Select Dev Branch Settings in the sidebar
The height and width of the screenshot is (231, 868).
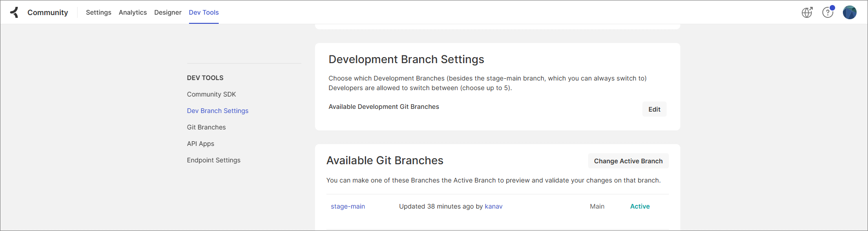218,111
